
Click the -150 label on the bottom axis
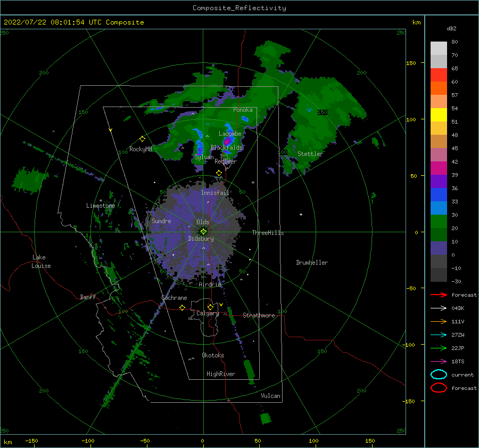point(31,441)
